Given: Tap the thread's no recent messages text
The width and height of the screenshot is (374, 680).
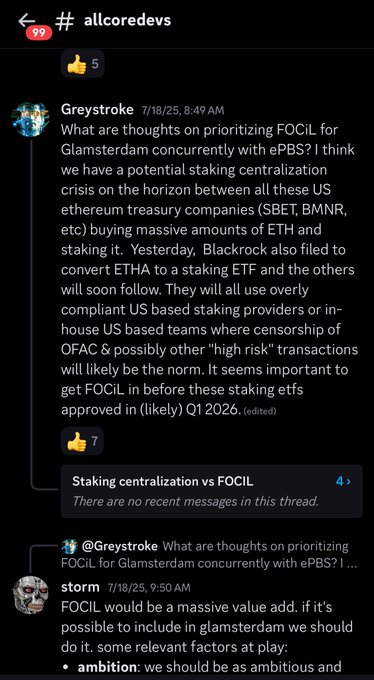Looking at the screenshot, I should [x=196, y=501].
